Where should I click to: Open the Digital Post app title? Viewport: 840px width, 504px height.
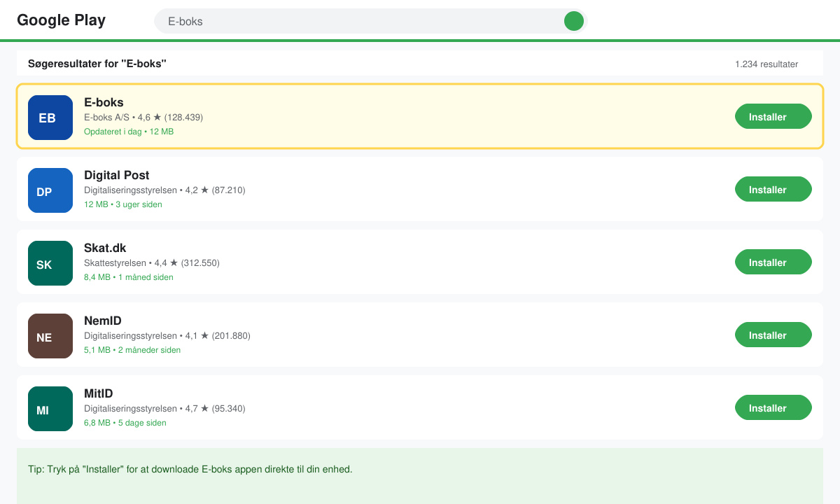116,175
